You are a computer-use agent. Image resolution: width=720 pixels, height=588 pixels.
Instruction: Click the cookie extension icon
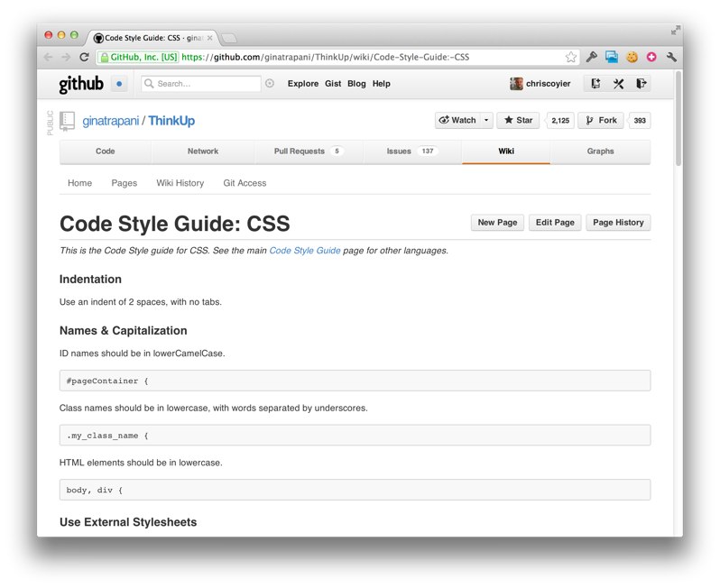tap(632, 57)
